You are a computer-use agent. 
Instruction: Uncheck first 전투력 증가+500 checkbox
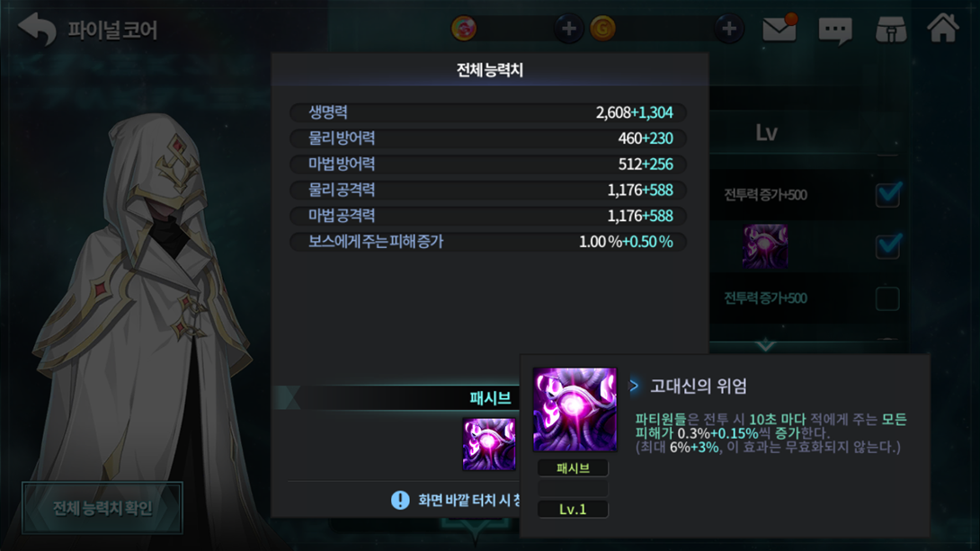click(x=887, y=194)
